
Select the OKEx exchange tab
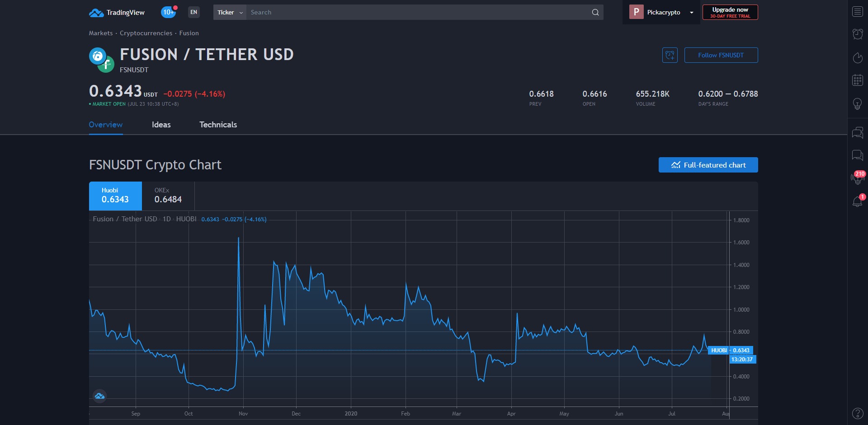point(168,196)
